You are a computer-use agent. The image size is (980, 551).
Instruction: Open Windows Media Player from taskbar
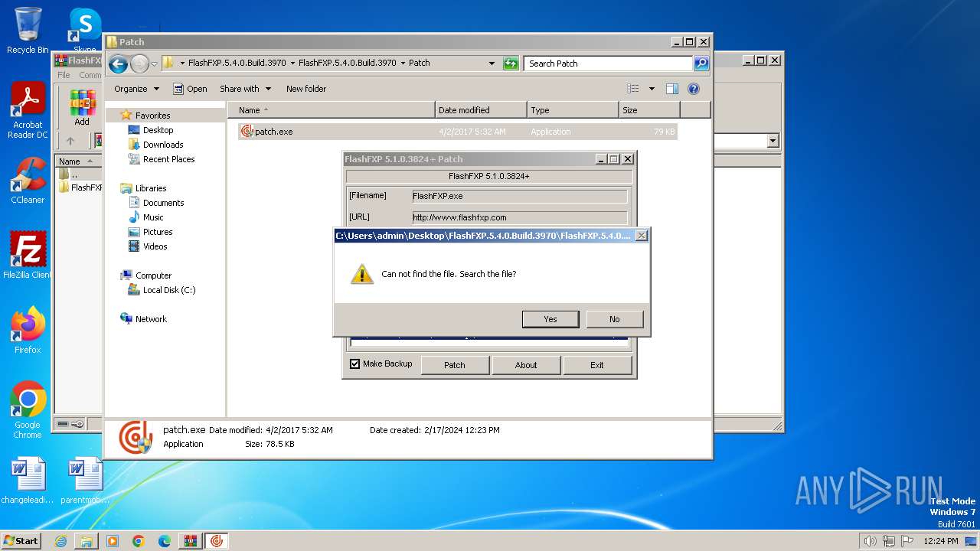113,541
